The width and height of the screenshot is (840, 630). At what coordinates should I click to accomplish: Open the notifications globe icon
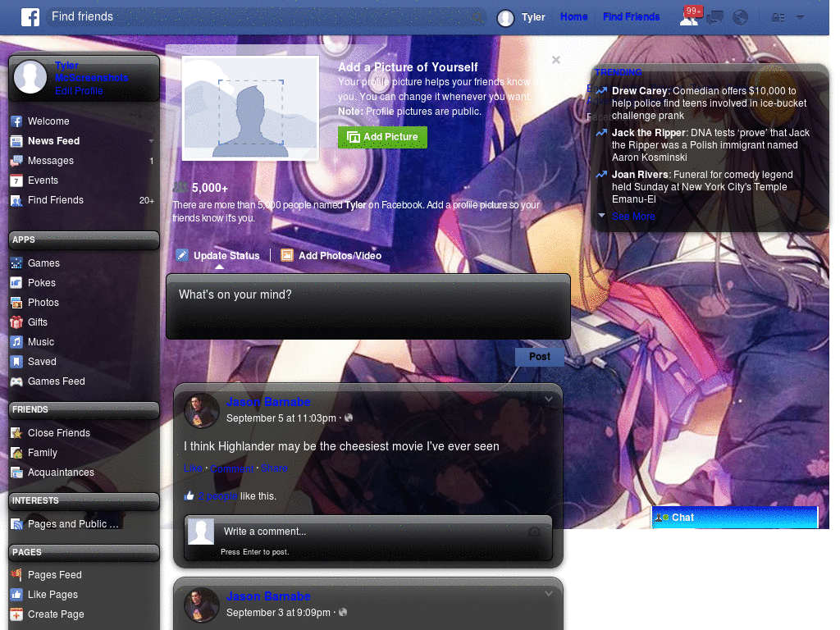pyautogui.click(x=741, y=18)
